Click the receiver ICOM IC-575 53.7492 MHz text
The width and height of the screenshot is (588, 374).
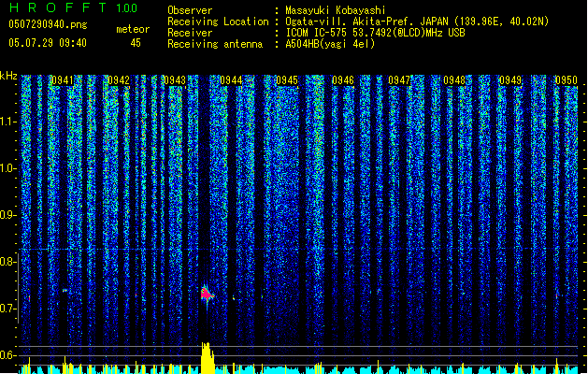pyautogui.click(x=375, y=33)
